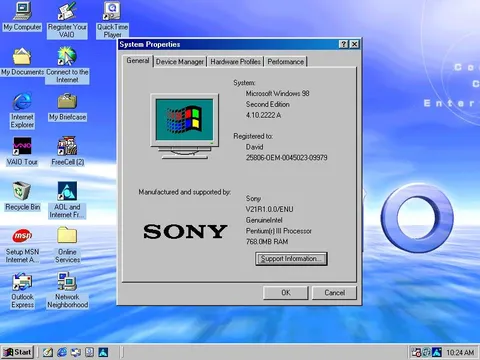
Task: Click the Second Edition text
Action: click(268, 104)
